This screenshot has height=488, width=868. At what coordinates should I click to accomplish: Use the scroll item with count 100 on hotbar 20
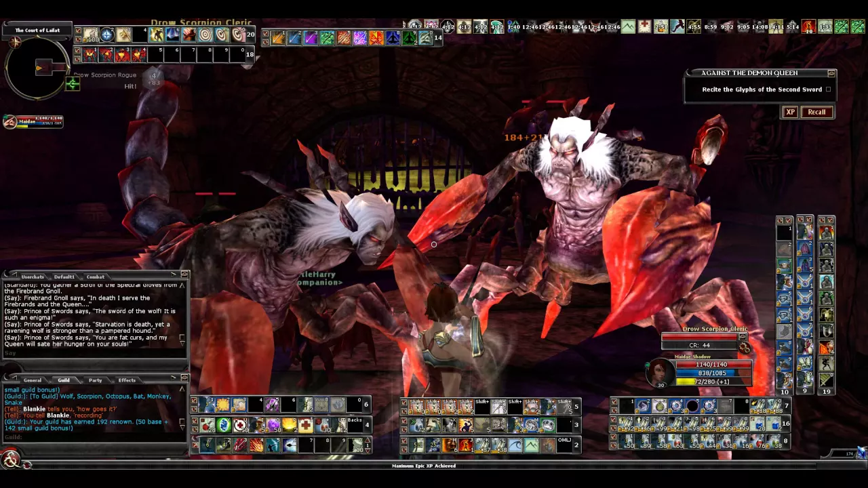click(90, 35)
